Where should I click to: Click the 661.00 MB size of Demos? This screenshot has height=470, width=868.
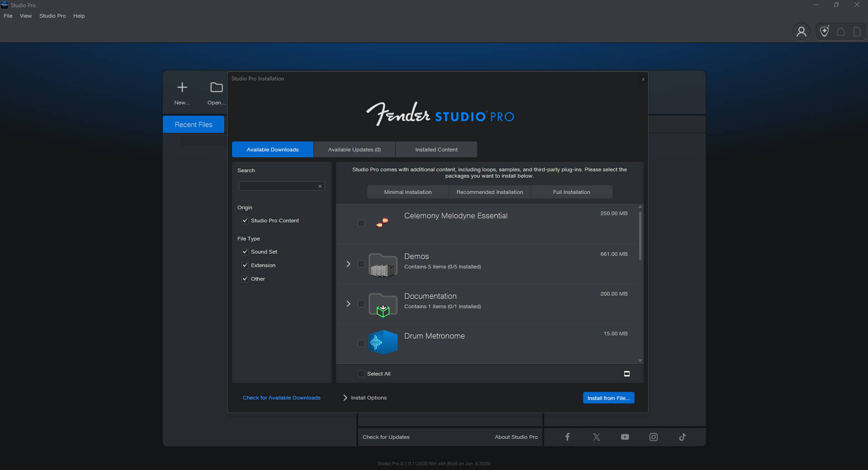point(614,254)
